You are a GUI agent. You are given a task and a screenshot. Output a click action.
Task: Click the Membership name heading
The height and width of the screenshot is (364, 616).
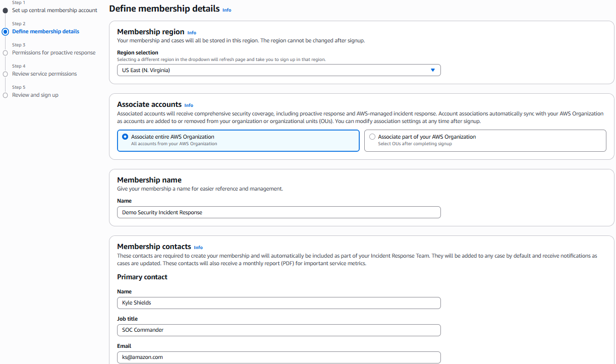[149, 180]
